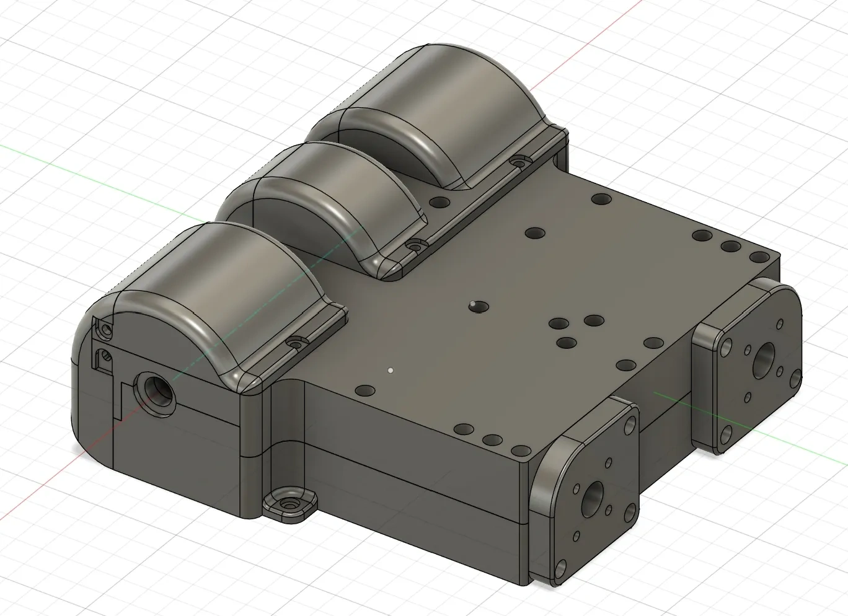Viewport: 848px width, 616px height.
Task: Select the small raised pin on the top plate
Action: [474, 305]
